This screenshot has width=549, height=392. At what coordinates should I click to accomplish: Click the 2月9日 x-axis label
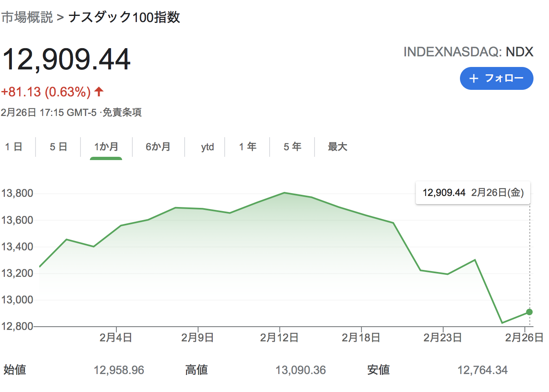[x=198, y=337]
